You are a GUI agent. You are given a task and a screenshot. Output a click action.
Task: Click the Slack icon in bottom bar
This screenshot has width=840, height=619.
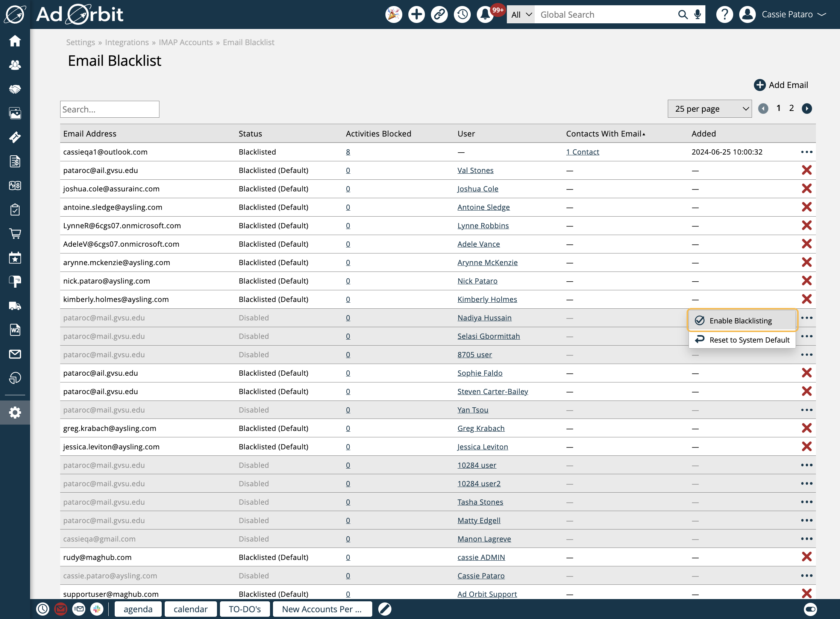click(x=97, y=609)
